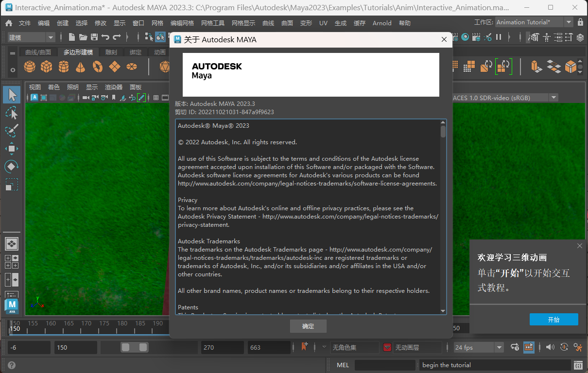Create a polygon cube from the shelf
Viewport: 588px width, 373px height.
coord(47,66)
